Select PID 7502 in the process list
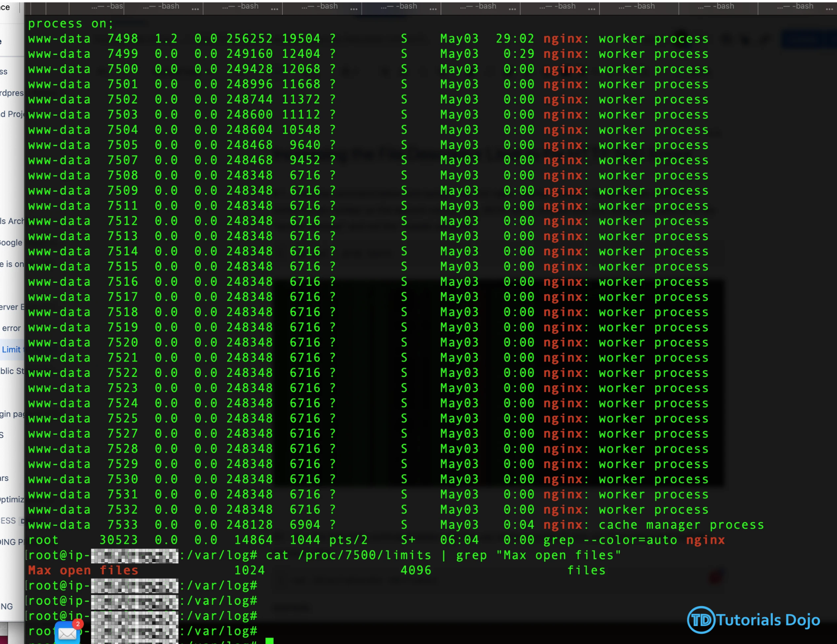This screenshot has height=644, width=837. (x=122, y=99)
